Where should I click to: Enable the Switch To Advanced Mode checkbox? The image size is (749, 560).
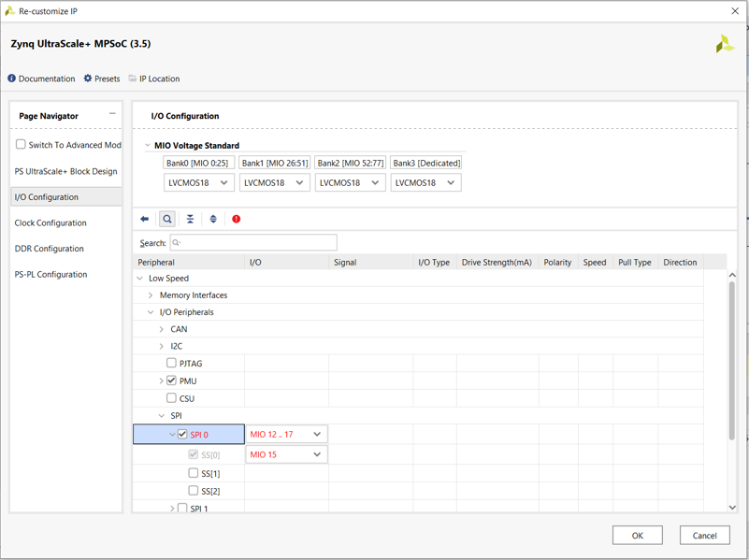[x=20, y=144]
